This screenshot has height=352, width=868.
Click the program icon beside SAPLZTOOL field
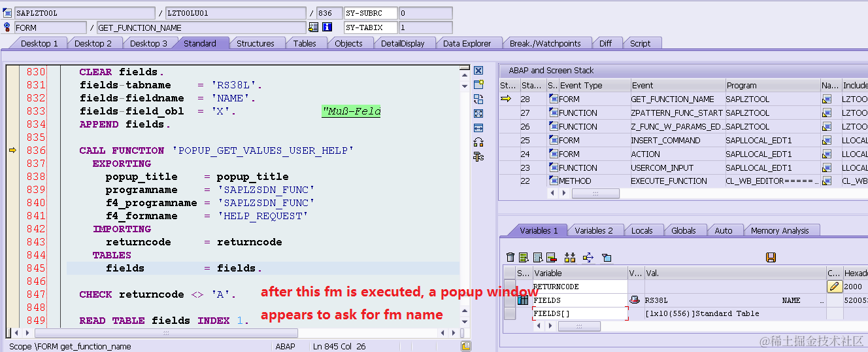click(x=8, y=13)
